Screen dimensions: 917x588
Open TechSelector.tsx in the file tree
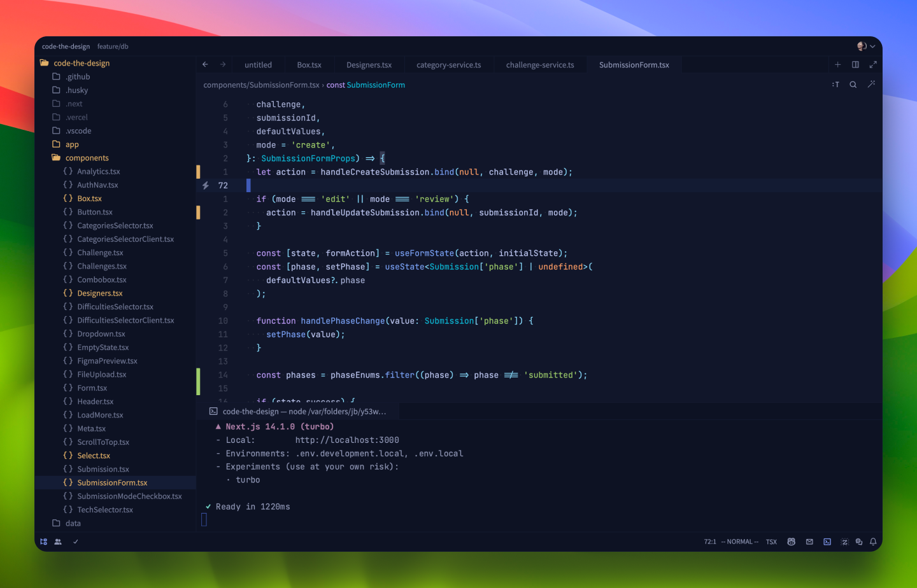pos(115,510)
